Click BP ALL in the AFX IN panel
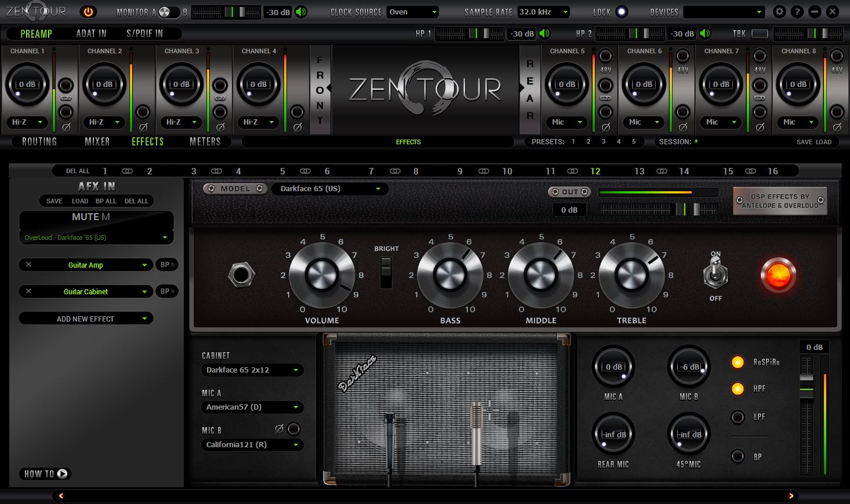 [x=106, y=201]
